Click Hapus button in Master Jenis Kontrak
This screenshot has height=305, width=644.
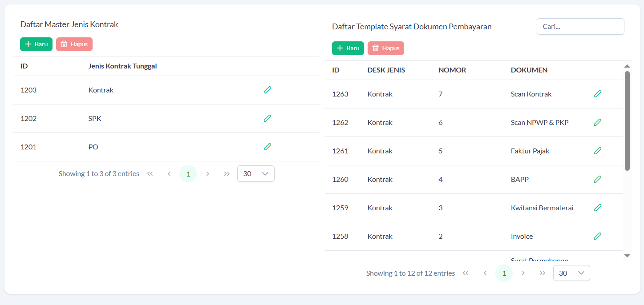click(74, 44)
